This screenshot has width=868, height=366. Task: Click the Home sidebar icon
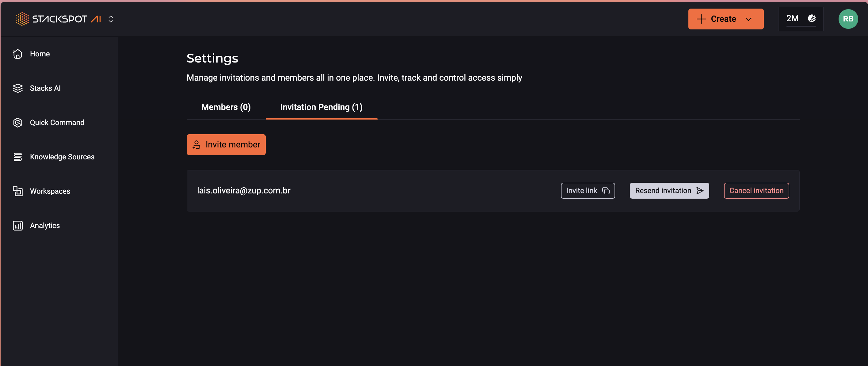pyautogui.click(x=18, y=54)
